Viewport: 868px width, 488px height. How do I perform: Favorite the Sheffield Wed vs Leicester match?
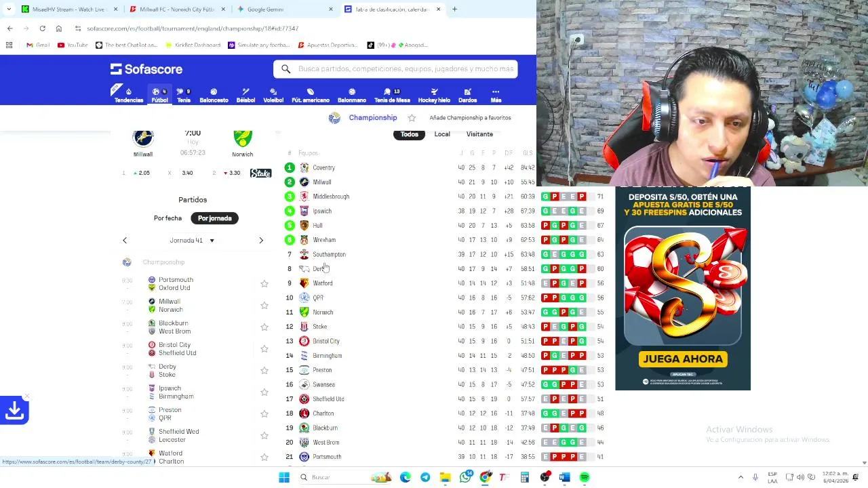coord(264,436)
